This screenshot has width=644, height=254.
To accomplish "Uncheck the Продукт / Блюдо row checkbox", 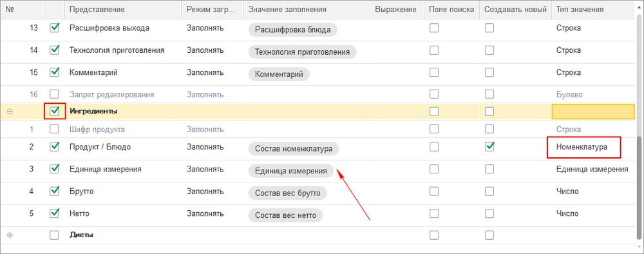I will click(x=54, y=147).
